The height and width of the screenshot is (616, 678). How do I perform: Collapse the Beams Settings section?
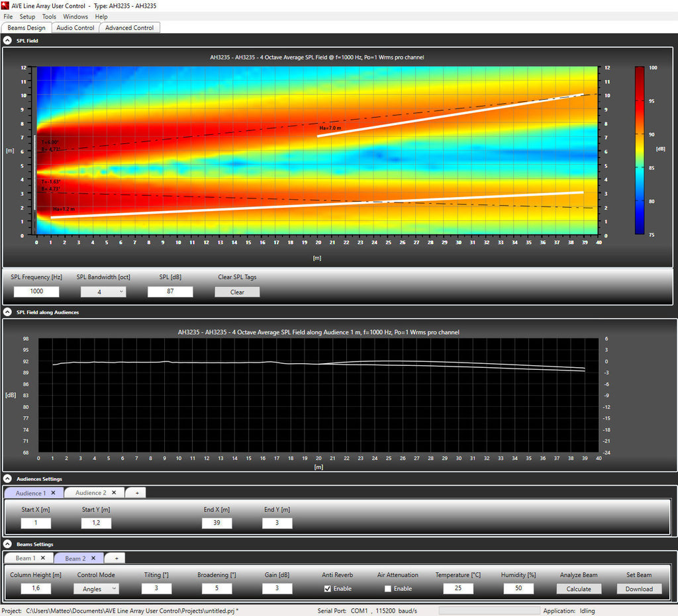[7, 545]
